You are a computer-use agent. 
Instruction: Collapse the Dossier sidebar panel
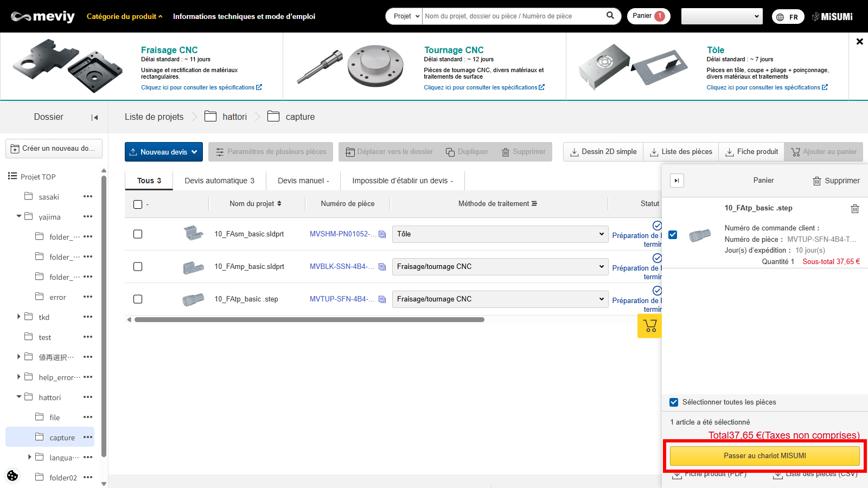[x=94, y=117]
